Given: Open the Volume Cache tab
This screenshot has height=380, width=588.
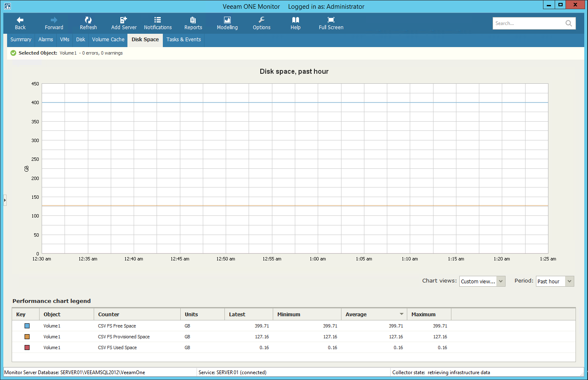Looking at the screenshot, I should 108,40.
